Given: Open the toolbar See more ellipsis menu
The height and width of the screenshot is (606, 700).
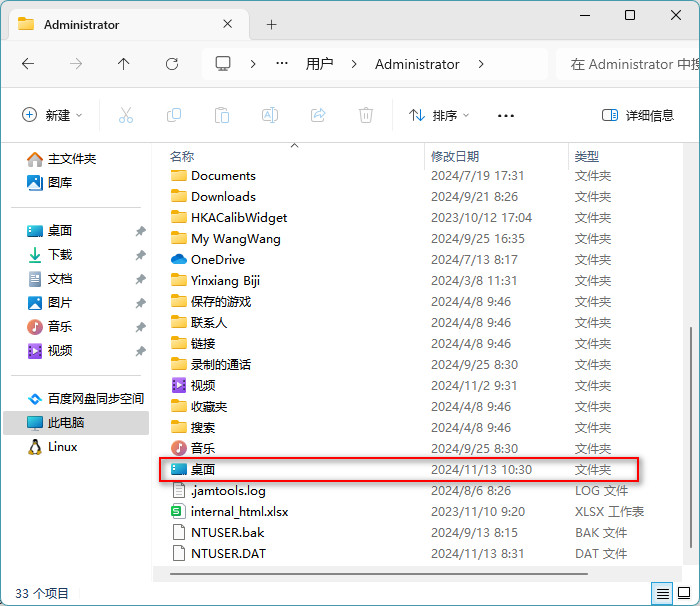Looking at the screenshot, I should tap(505, 116).
